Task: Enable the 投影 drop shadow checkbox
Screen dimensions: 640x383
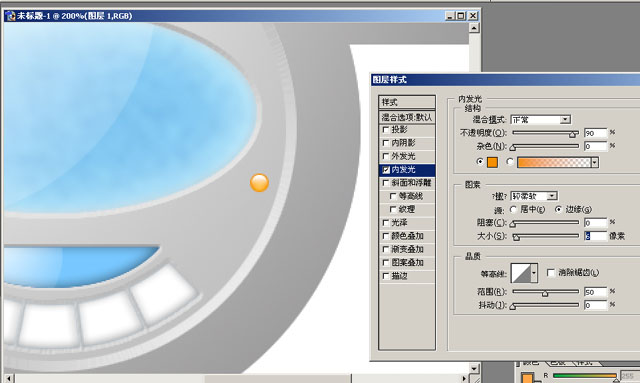Action: (x=386, y=130)
